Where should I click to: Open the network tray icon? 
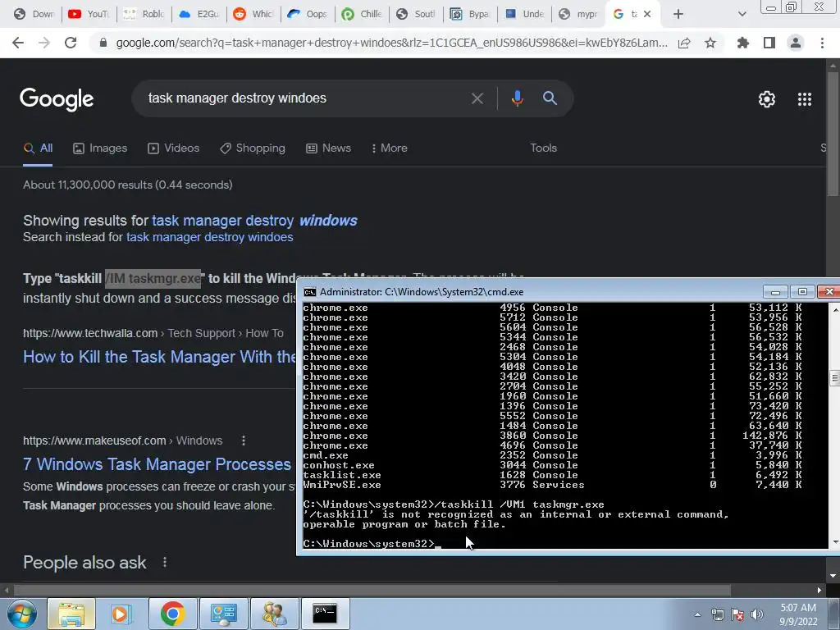pyautogui.click(x=717, y=614)
